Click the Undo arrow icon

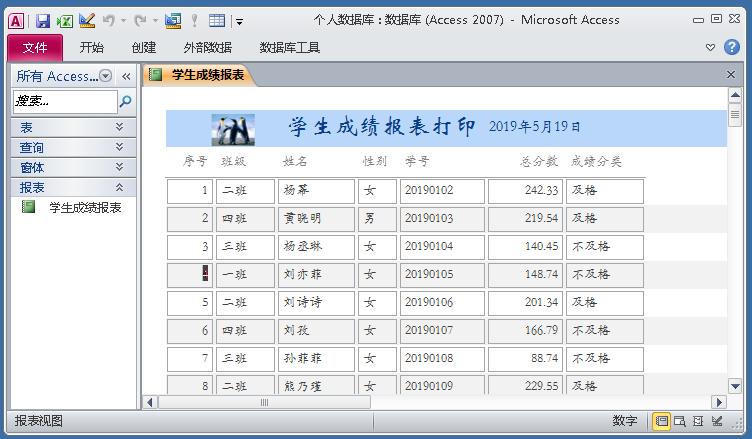(x=109, y=20)
